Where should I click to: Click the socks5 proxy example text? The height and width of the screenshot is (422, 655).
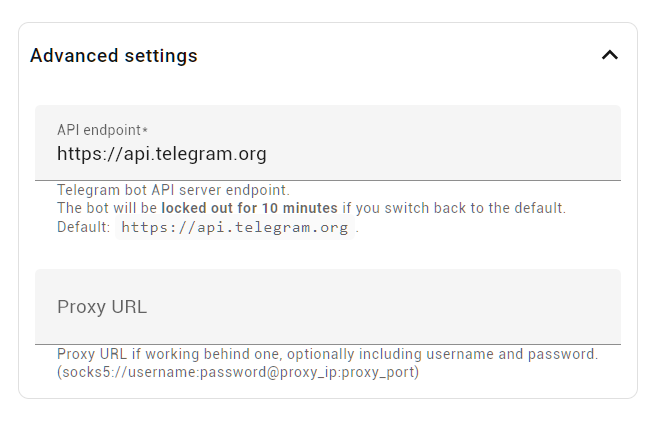237,373
